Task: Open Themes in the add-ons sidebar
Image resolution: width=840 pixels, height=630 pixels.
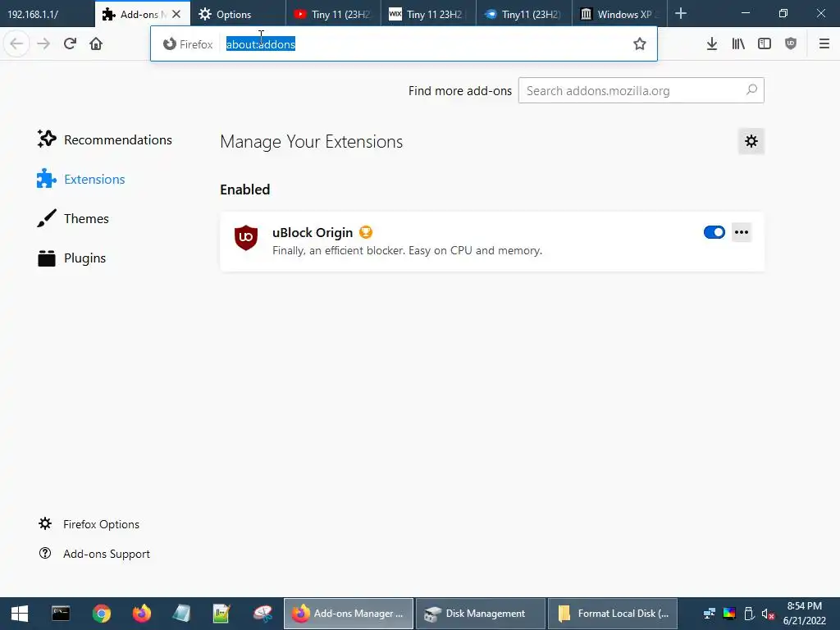Action: 73,218
